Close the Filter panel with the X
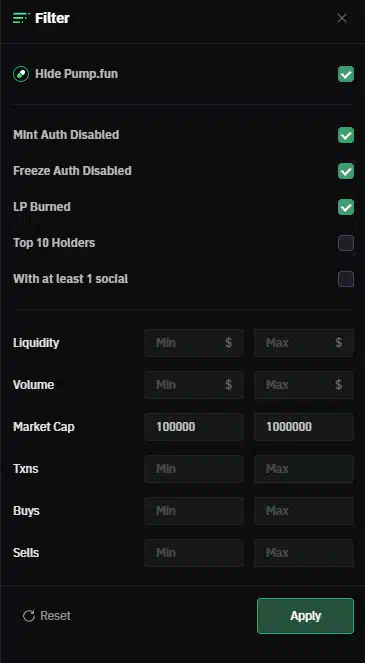Screen dimensions: 365x663 pyautogui.click(x=342, y=18)
